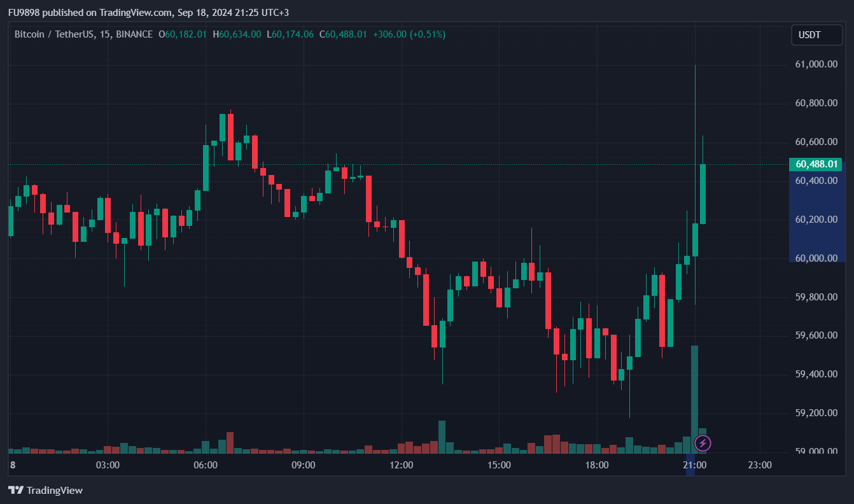The height and width of the screenshot is (504, 854).
Task: Click the close value C60,488.01 in legend
Action: 343,34
